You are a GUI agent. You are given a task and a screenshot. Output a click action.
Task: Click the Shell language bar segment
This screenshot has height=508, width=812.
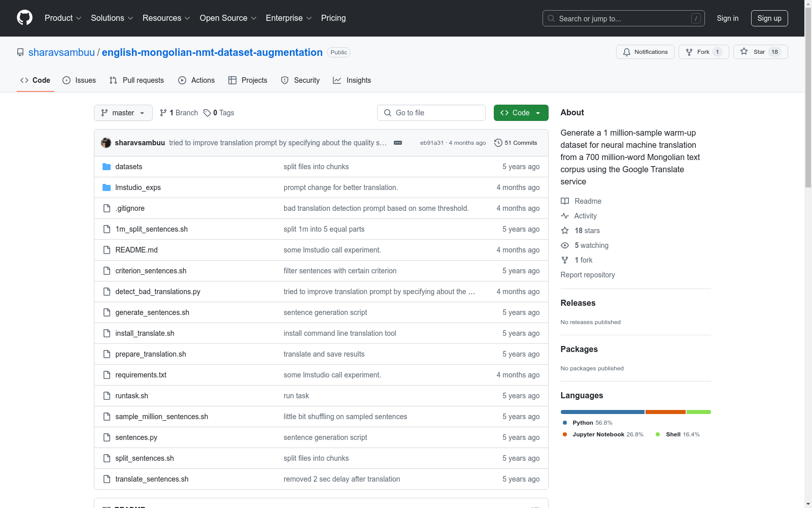tap(699, 412)
